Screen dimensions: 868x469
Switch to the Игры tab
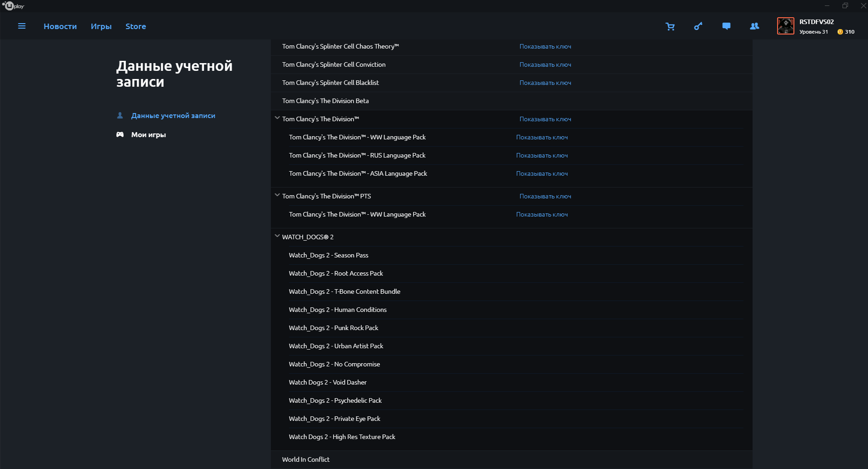coord(101,26)
